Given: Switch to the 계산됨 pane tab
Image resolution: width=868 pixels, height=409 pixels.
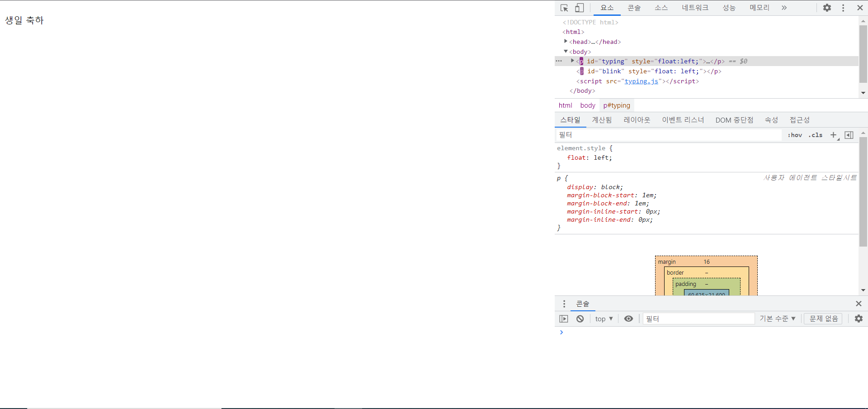Looking at the screenshot, I should (x=602, y=120).
